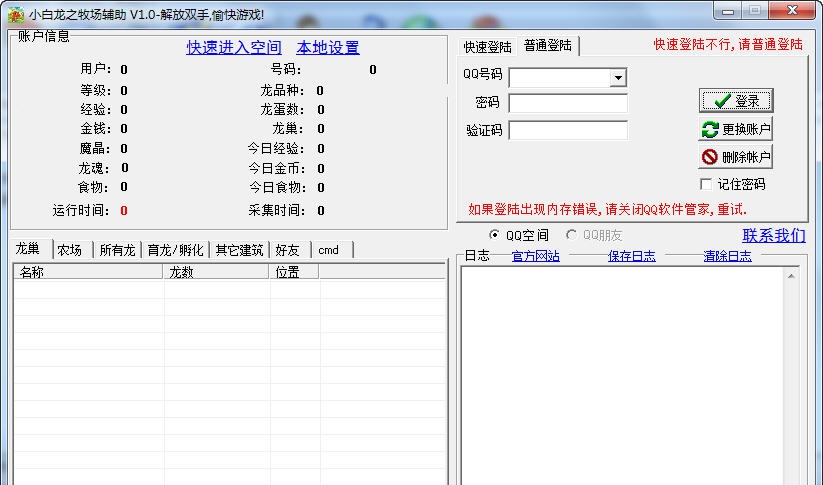823x485 pixels.
Task: Click the 龙品种 label
Action: click(282, 90)
